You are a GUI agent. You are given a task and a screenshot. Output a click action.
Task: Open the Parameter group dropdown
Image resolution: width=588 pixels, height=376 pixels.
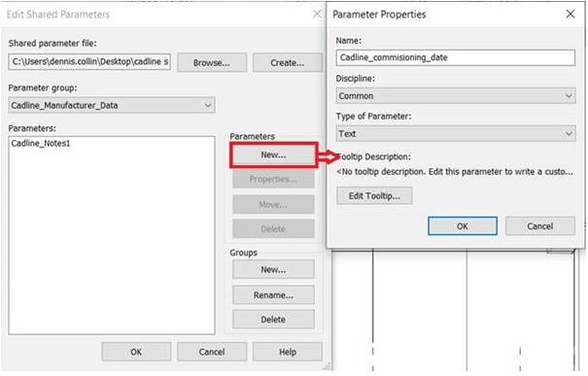[x=112, y=105]
